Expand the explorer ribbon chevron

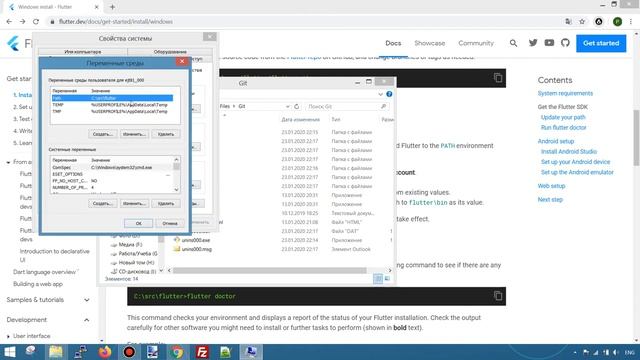tap(380, 94)
